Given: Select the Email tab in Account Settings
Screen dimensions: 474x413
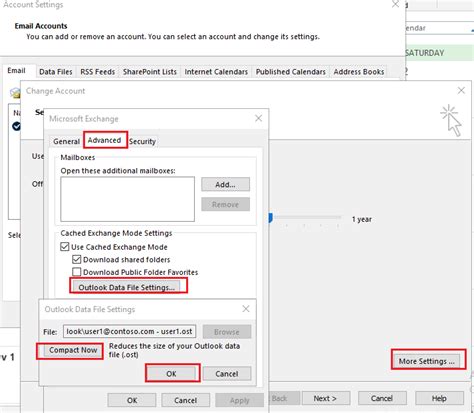Looking at the screenshot, I should click(16, 71).
